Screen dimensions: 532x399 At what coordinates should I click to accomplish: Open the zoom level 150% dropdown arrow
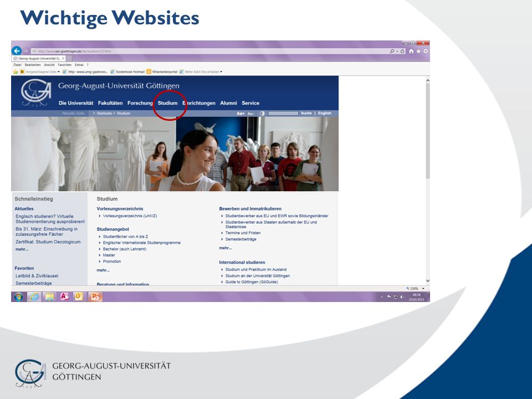(423, 288)
